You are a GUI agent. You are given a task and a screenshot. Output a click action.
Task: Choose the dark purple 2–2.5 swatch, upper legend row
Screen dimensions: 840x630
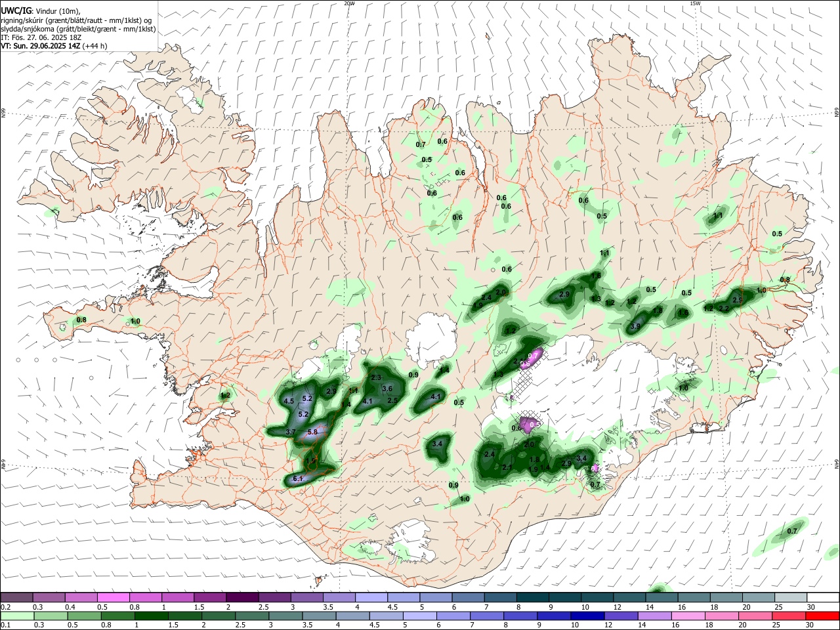[241, 598]
